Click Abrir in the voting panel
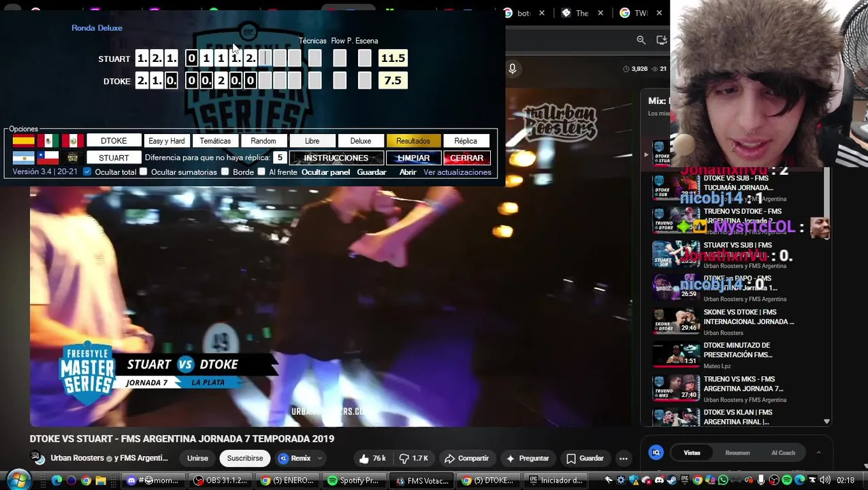This screenshot has width=868, height=490. (x=408, y=172)
